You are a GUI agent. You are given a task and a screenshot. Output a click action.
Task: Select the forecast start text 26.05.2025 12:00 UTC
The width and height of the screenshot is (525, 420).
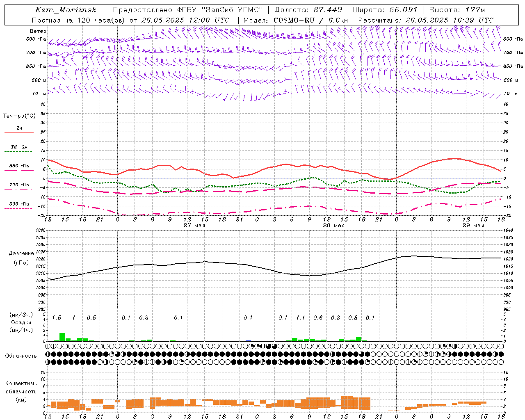tap(185, 20)
